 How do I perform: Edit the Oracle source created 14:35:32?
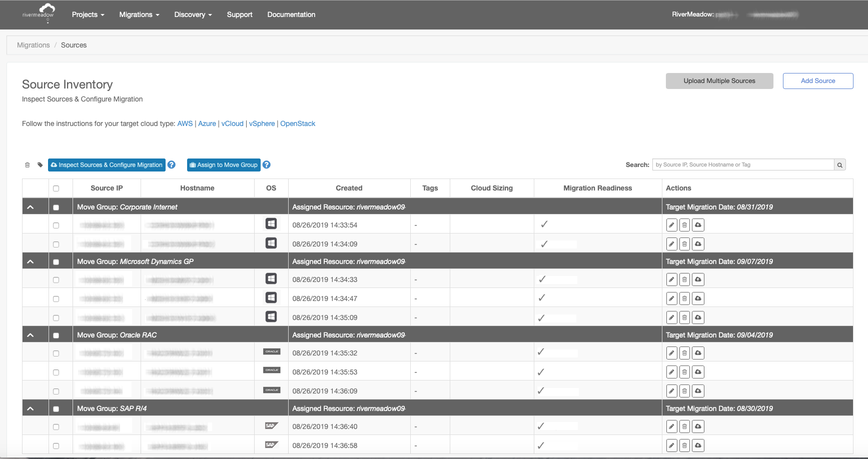[x=672, y=353]
